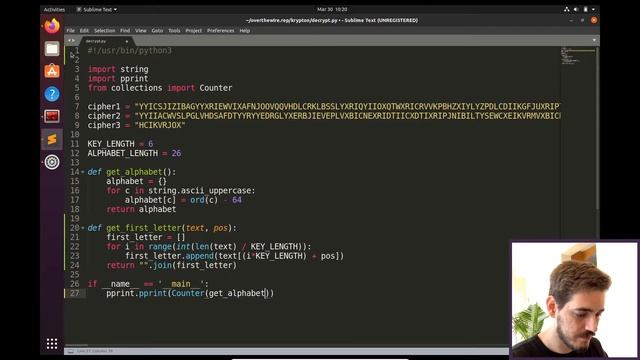Open the Files manager dock icon
640x360 pixels.
[x=52, y=49]
